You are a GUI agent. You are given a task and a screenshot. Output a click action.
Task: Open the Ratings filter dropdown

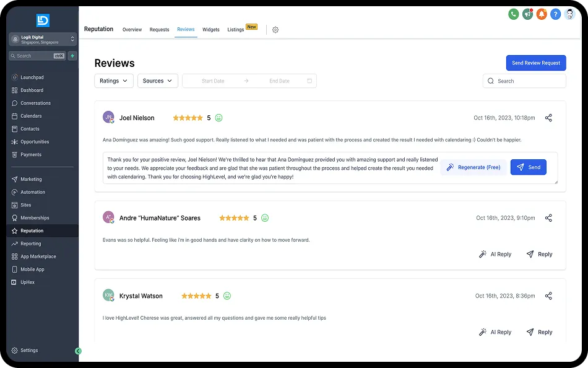(x=114, y=81)
